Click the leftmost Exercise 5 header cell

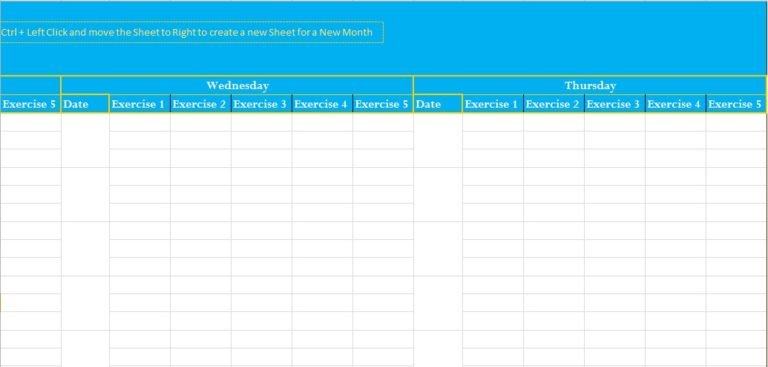coord(30,104)
